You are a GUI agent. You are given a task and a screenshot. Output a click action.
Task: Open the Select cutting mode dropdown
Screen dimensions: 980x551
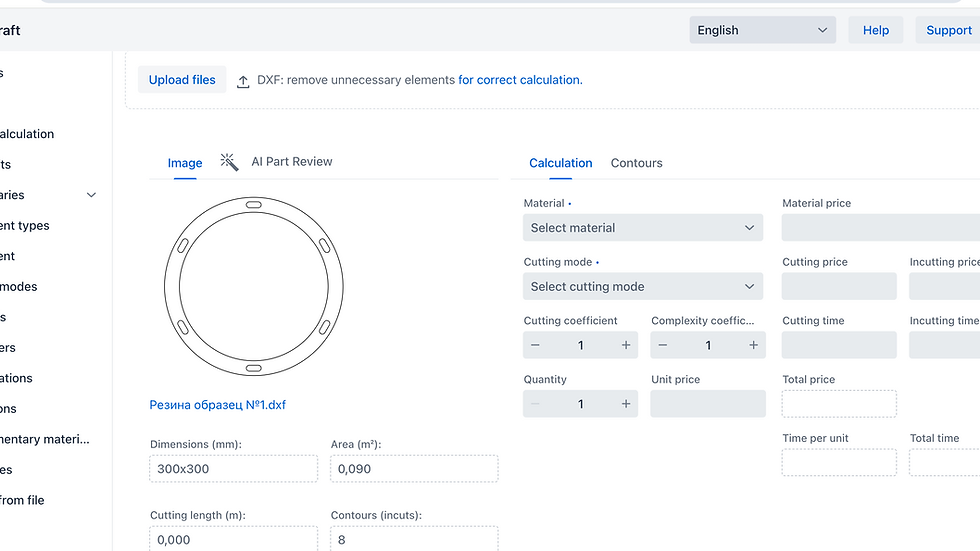pyautogui.click(x=642, y=287)
